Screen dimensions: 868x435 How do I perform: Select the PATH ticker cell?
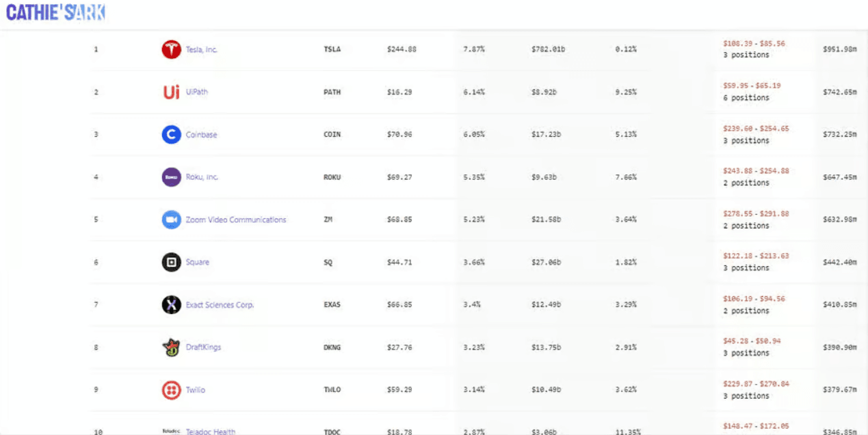pyautogui.click(x=332, y=92)
